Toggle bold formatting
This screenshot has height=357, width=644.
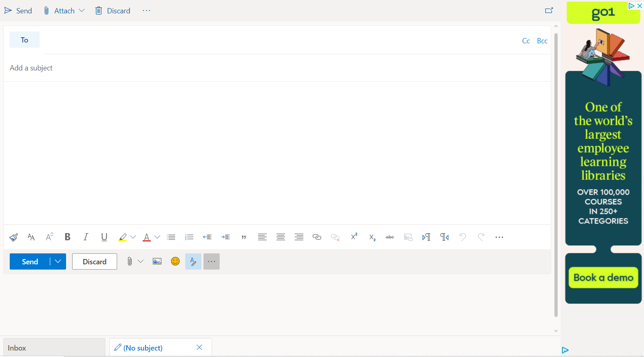68,237
